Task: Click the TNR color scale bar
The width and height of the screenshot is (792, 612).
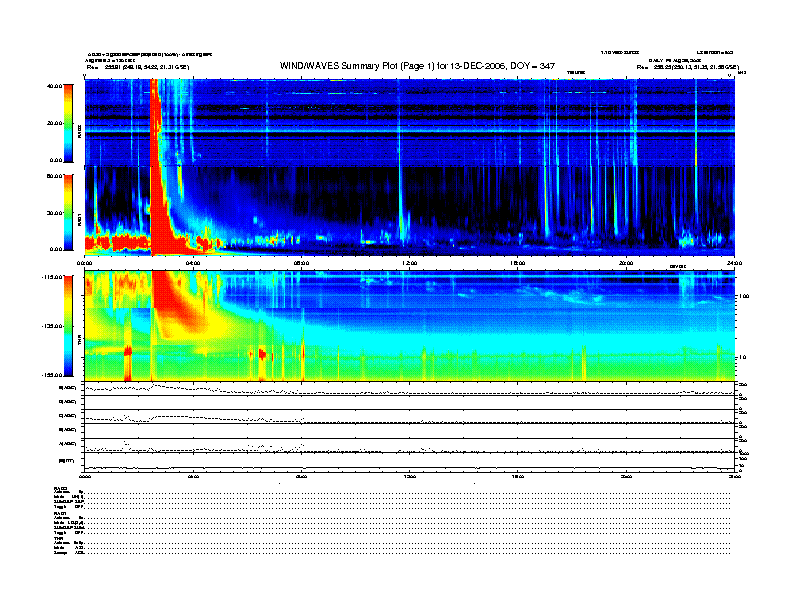Action: [x=68, y=326]
